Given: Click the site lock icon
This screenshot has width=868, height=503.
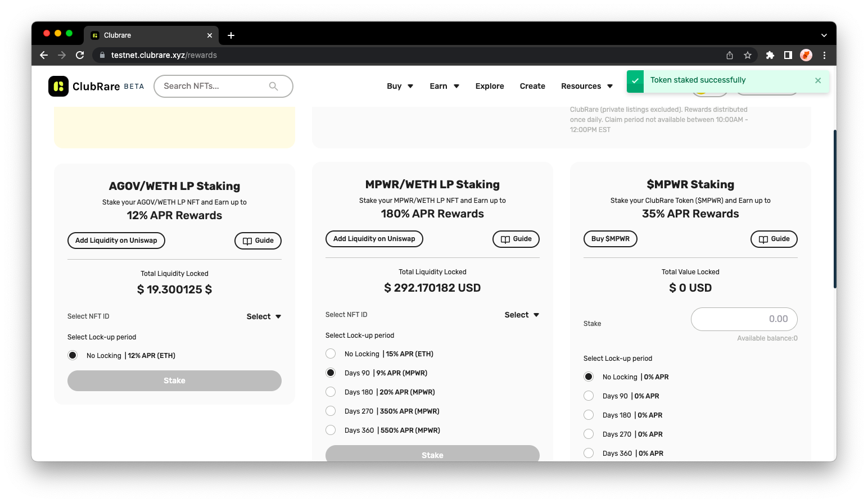Looking at the screenshot, I should (102, 55).
